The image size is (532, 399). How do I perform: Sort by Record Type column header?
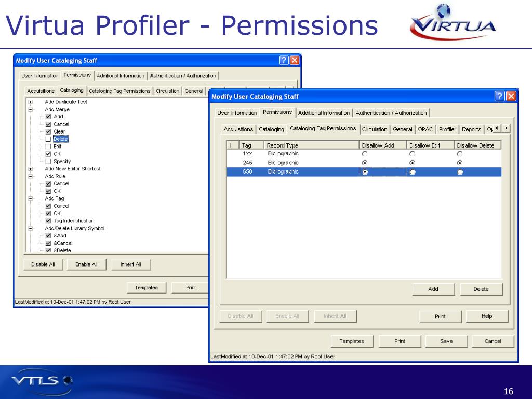(x=312, y=145)
